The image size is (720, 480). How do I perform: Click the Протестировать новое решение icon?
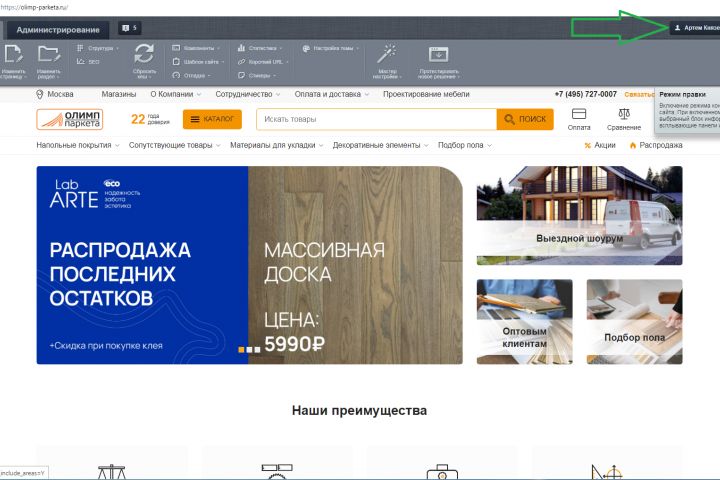point(439,54)
